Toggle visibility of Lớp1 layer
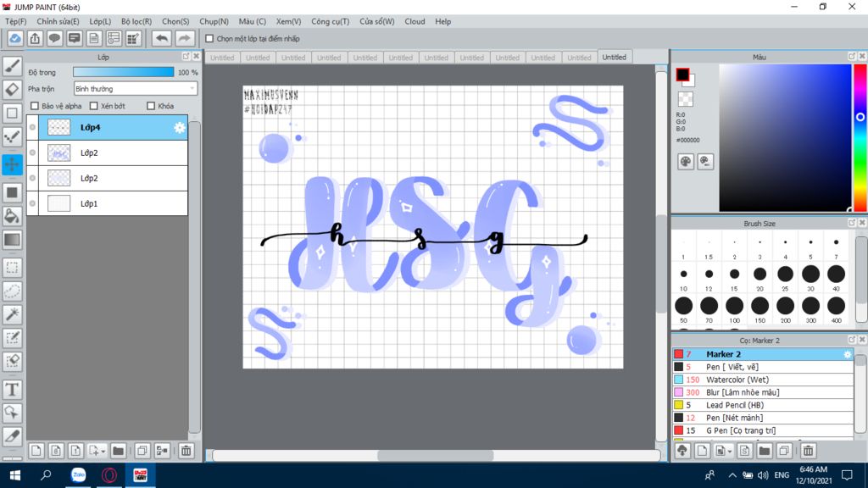The width and height of the screenshot is (868, 488). 33,203
